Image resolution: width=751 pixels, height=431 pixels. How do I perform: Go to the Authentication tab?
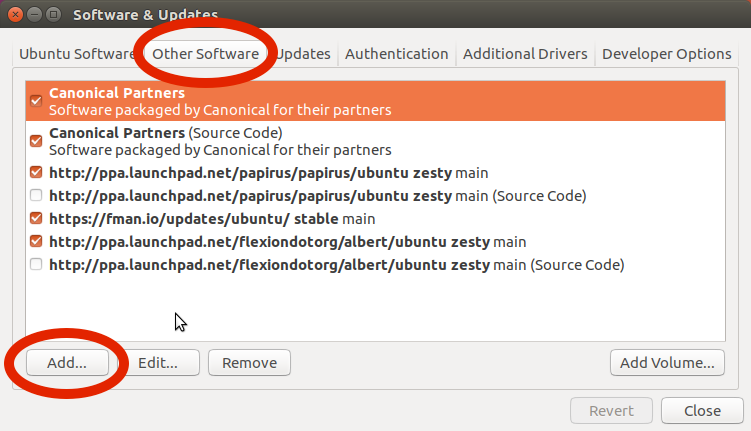tap(396, 54)
